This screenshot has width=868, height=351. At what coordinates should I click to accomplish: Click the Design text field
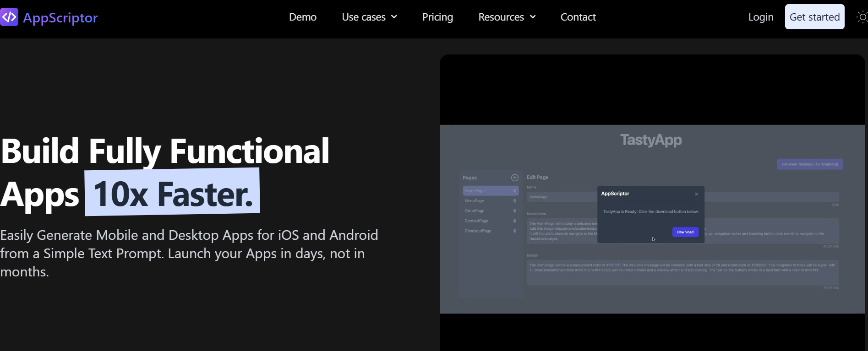click(x=682, y=273)
